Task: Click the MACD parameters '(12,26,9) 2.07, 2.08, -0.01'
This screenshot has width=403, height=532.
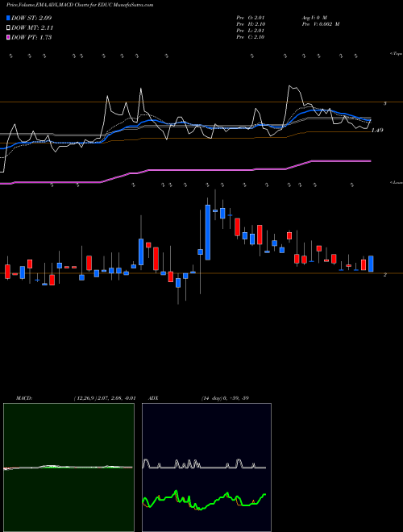Action: tap(105, 398)
